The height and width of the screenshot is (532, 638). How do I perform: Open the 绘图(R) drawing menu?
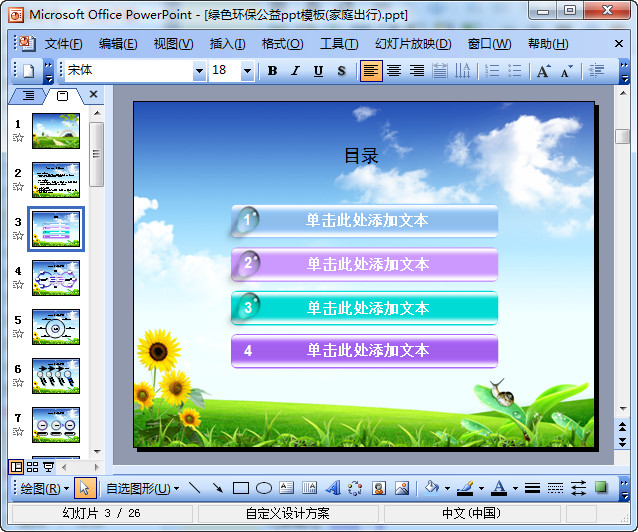click(44, 488)
